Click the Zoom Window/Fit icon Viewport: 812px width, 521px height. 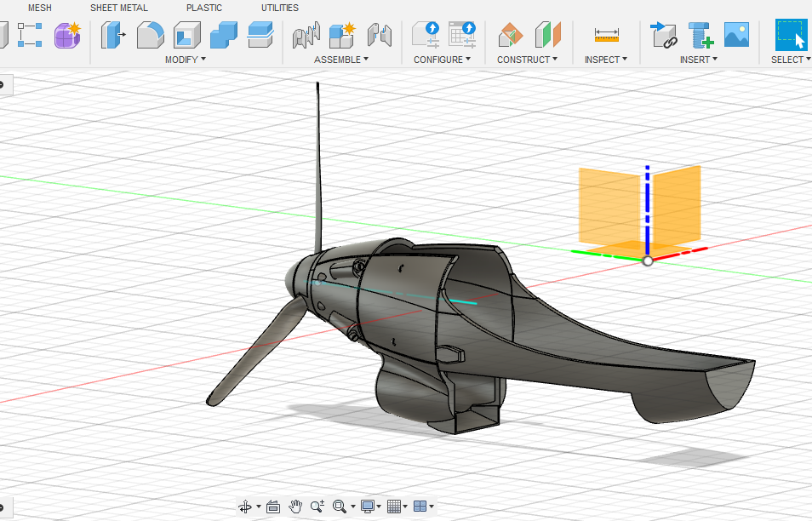340,506
